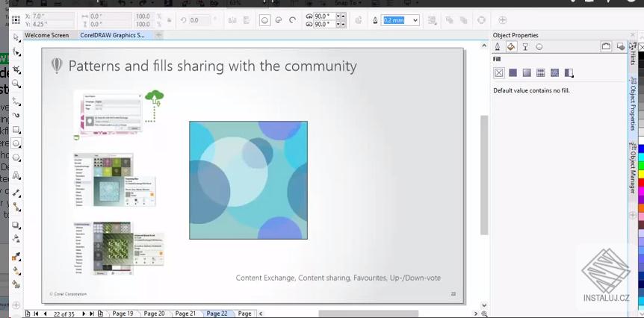Select the No fill option
This screenshot has height=318, width=644.
coord(498,72)
